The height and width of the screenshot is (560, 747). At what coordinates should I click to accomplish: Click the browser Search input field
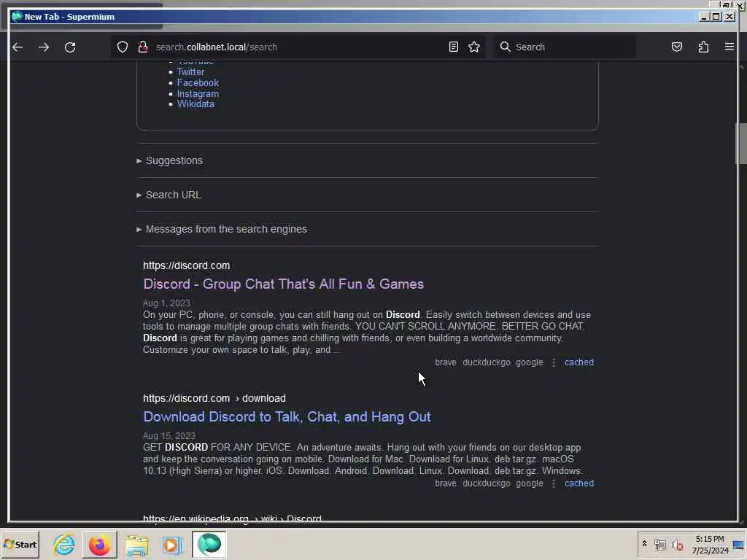click(565, 47)
